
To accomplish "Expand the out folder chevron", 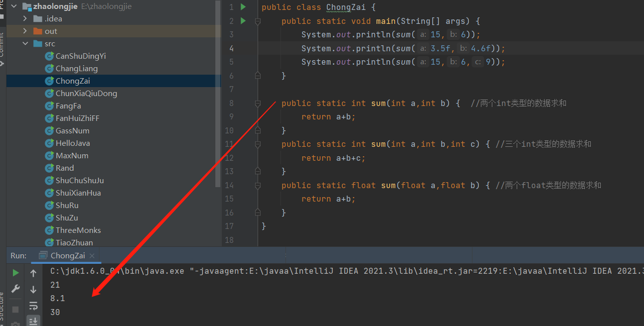I will tap(25, 31).
